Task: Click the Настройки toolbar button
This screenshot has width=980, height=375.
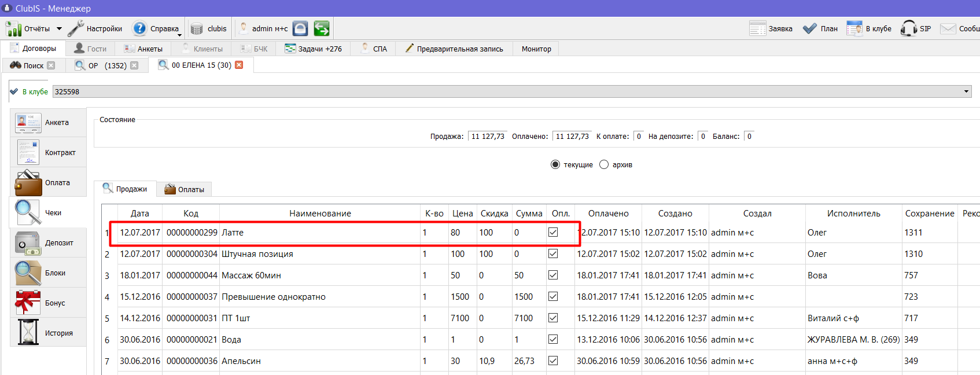Action: [x=95, y=28]
